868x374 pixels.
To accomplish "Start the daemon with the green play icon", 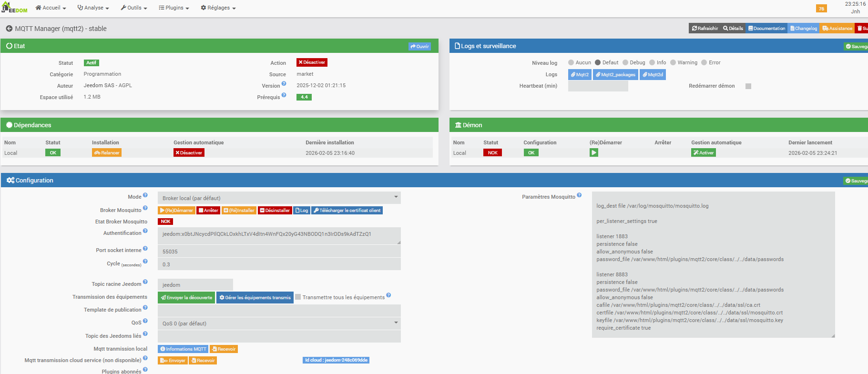I will pos(594,153).
